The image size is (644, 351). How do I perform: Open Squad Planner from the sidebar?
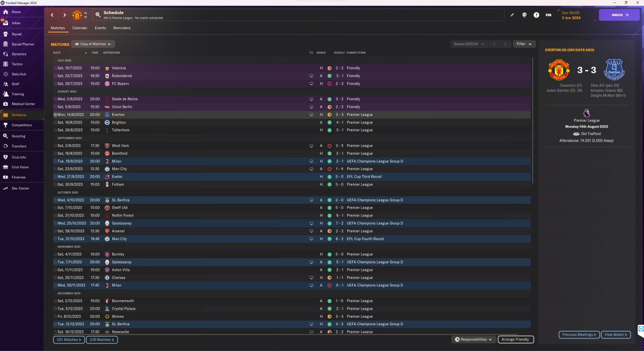pos(23,44)
